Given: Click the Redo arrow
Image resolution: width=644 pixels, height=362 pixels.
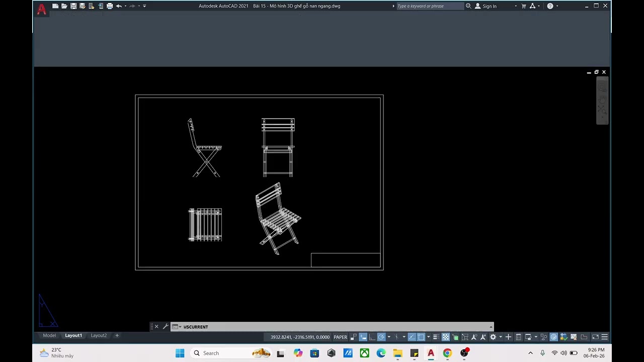Looking at the screenshot, I should click(x=132, y=6).
